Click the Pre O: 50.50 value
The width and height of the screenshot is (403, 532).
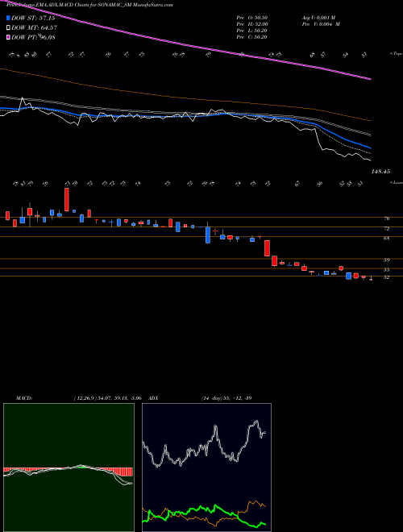click(x=251, y=18)
